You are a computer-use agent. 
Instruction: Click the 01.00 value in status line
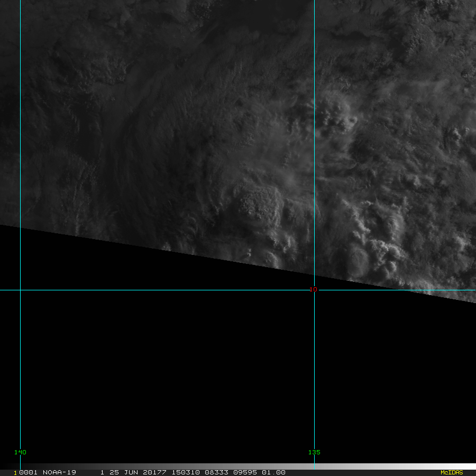274,472
